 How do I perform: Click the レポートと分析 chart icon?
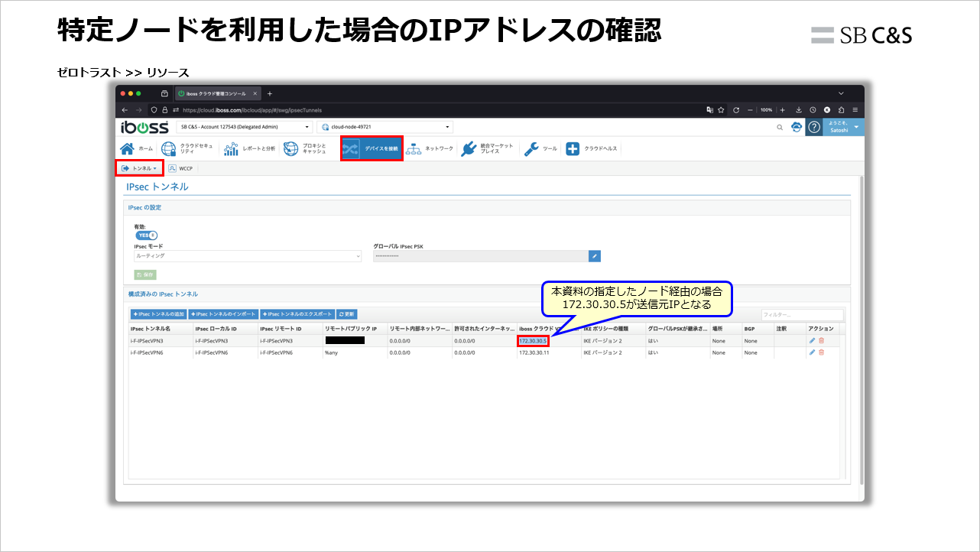point(231,148)
